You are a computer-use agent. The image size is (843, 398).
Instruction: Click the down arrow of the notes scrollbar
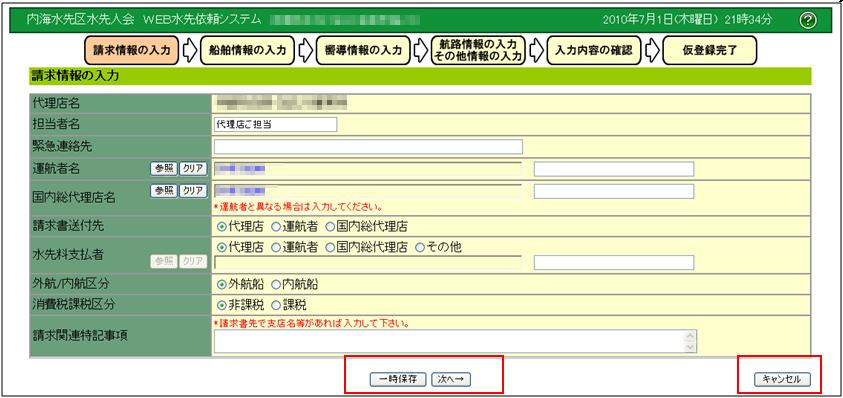[691, 348]
